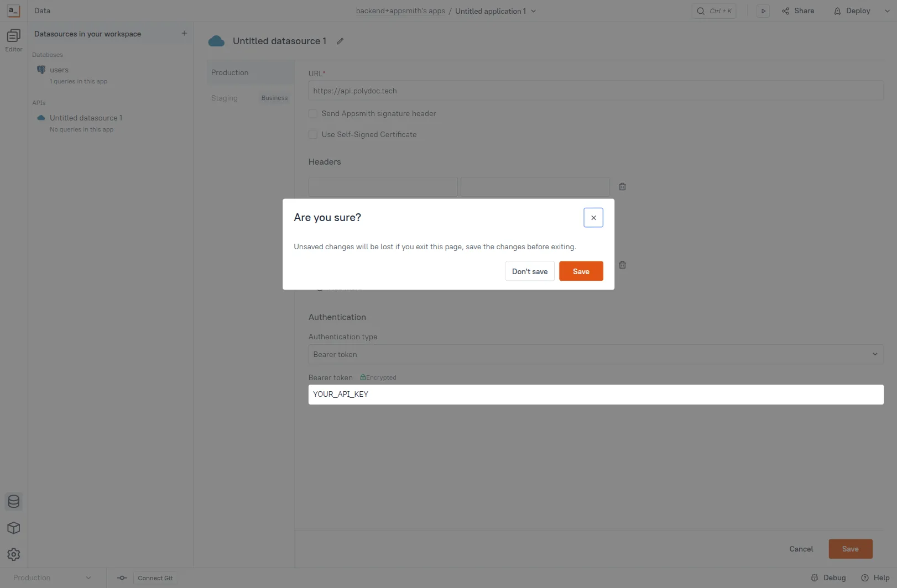Open the Production environment switcher at bottom
Image resolution: width=897 pixels, height=588 pixels.
52,578
